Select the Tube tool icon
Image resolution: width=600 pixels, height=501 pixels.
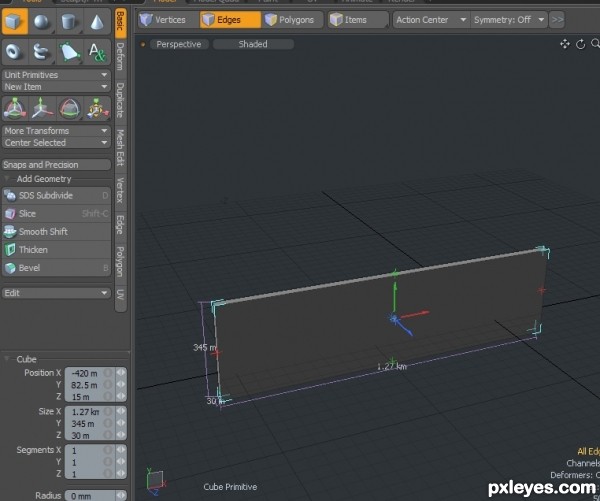click(42, 52)
